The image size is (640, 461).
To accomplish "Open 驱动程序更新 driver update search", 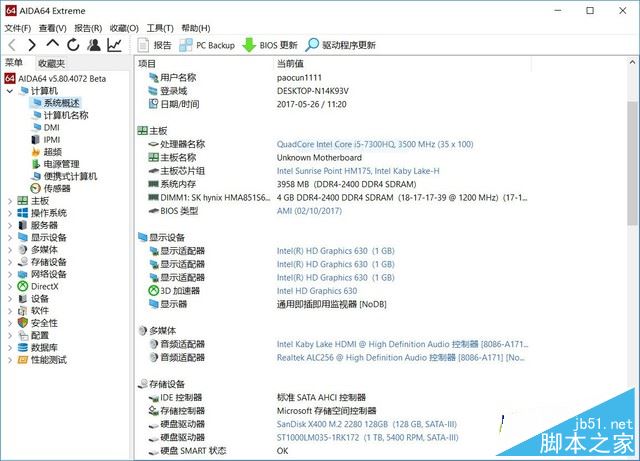I will 340,45.
